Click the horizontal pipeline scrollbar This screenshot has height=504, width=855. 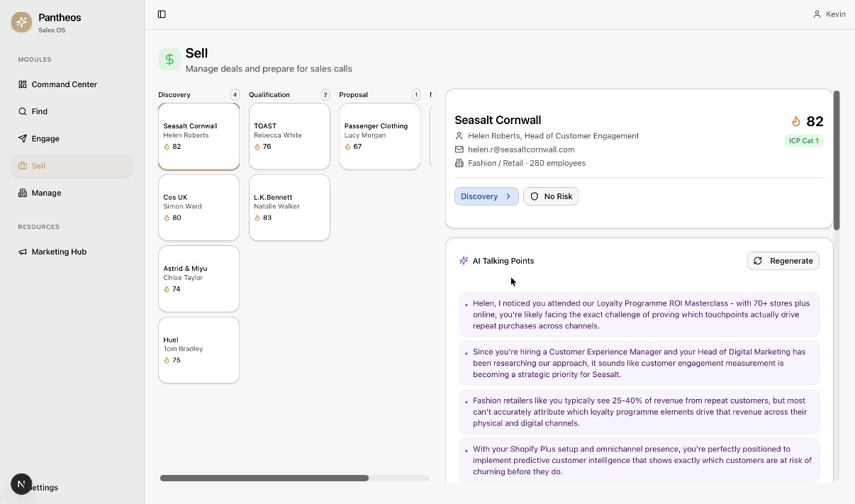tap(264, 478)
